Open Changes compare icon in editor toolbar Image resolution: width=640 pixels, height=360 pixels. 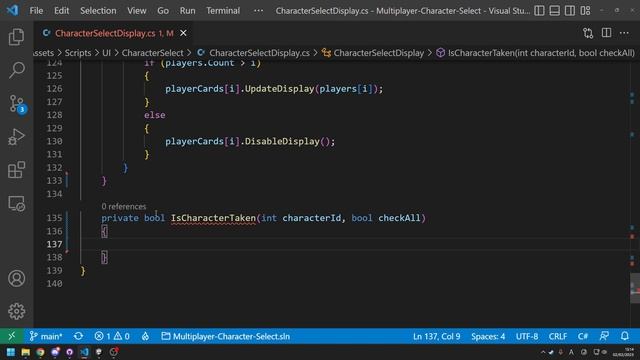pos(588,33)
